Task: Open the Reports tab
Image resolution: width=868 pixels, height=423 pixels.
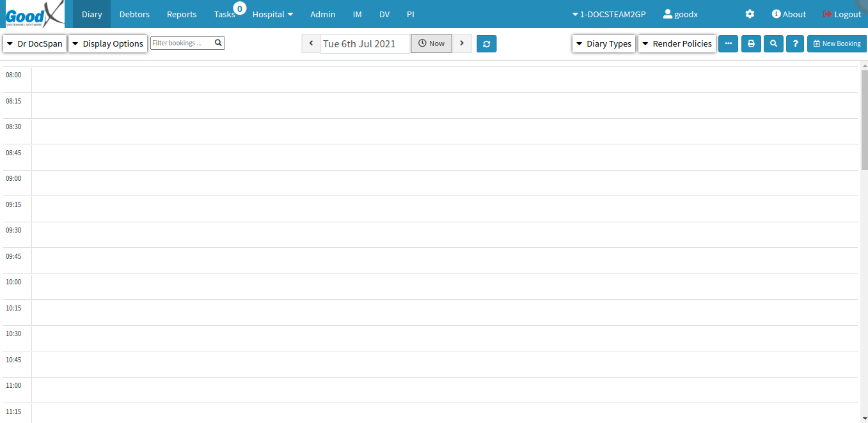Action: point(182,14)
